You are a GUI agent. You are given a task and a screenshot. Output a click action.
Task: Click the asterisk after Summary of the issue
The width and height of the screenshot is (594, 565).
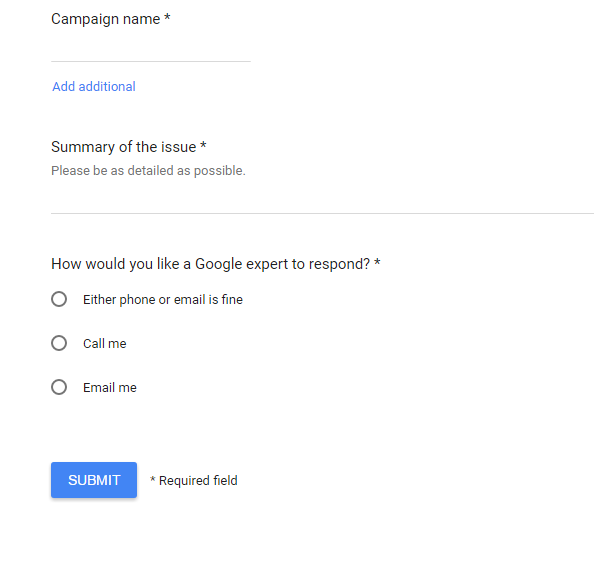click(203, 145)
